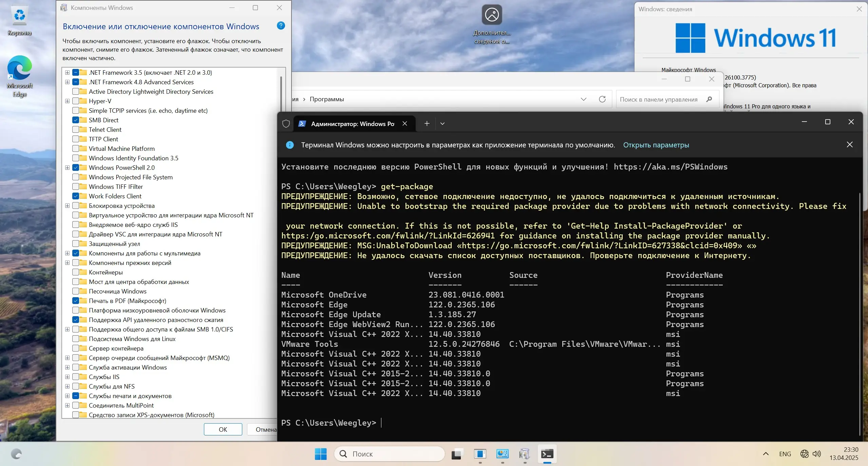Click the Windows Terminal taskbar icon
The image size is (868, 466).
(x=547, y=453)
